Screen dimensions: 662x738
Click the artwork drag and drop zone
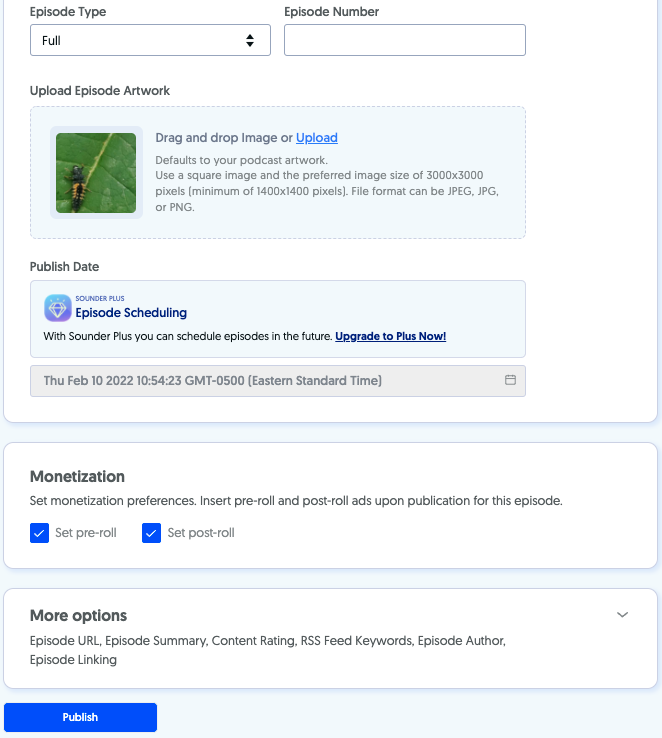pyautogui.click(x=278, y=172)
